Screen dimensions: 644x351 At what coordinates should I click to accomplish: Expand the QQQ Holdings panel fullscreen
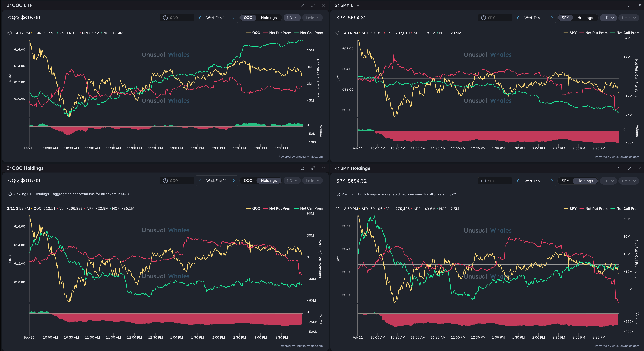click(x=313, y=168)
